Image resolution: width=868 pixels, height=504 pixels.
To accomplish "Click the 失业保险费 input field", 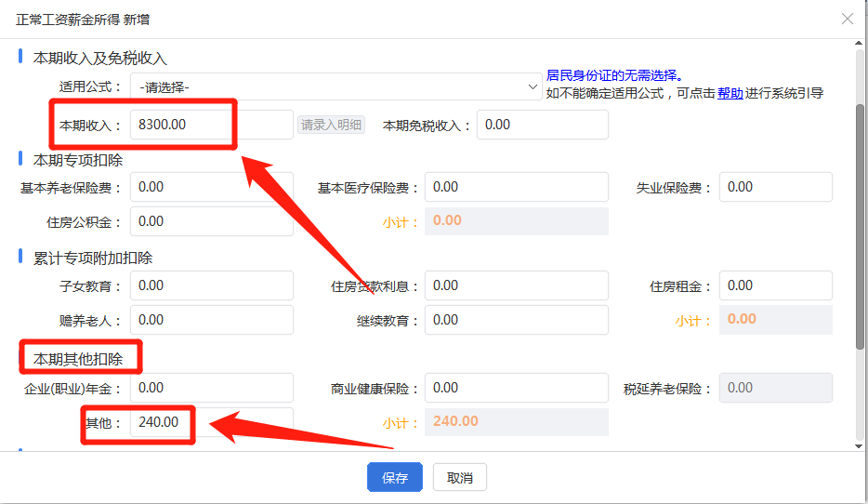I will [x=776, y=187].
